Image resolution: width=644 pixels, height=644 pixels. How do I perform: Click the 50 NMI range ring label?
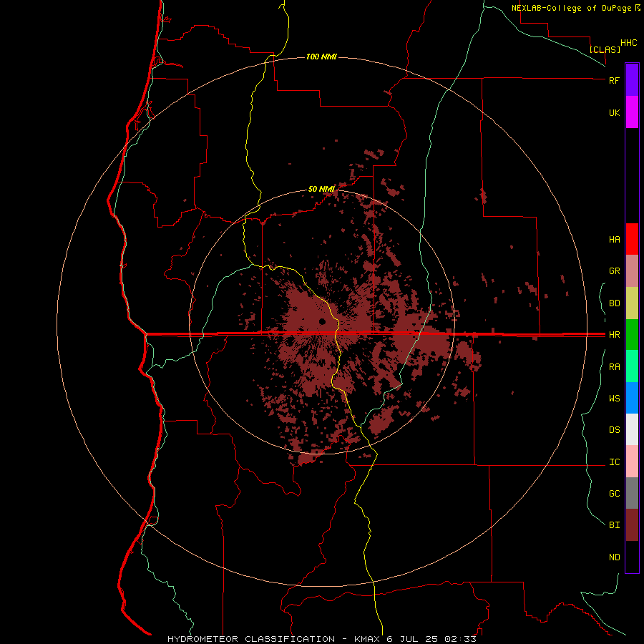coord(321,189)
